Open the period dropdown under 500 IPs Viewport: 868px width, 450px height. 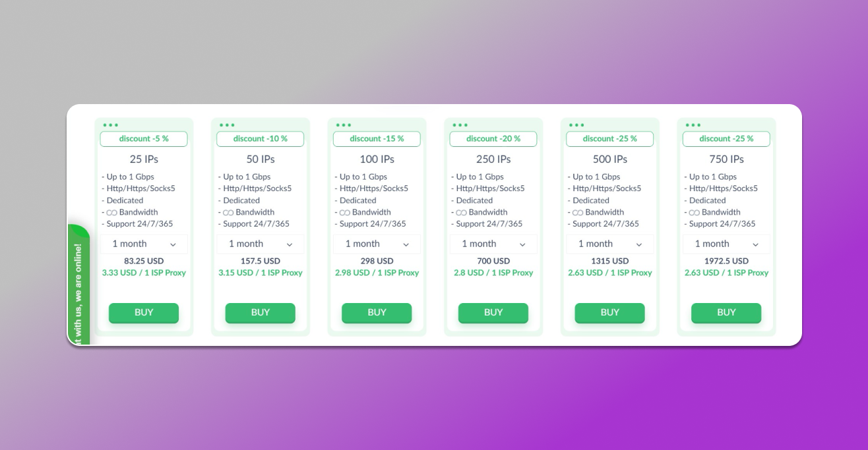pyautogui.click(x=610, y=244)
